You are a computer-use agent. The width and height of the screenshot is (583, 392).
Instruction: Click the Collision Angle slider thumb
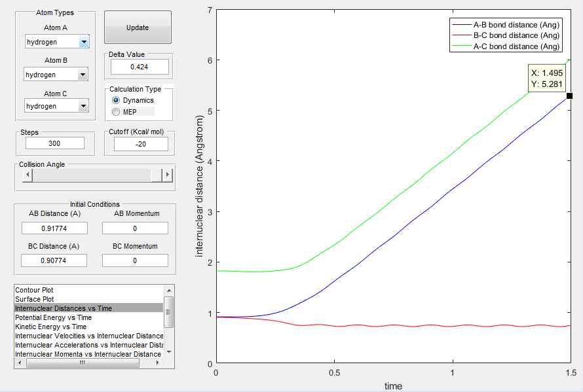tap(157, 175)
